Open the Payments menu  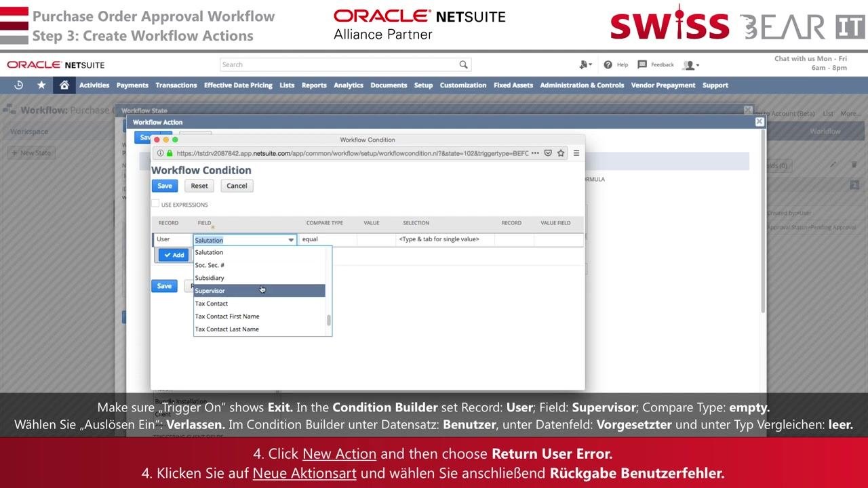[132, 85]
